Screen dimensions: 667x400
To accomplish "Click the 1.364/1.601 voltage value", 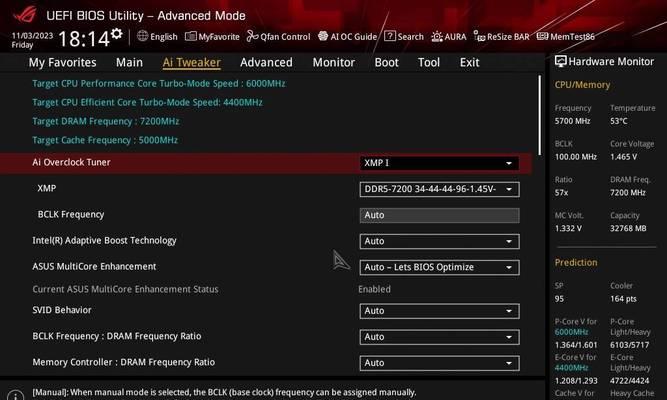I will 576,345.
